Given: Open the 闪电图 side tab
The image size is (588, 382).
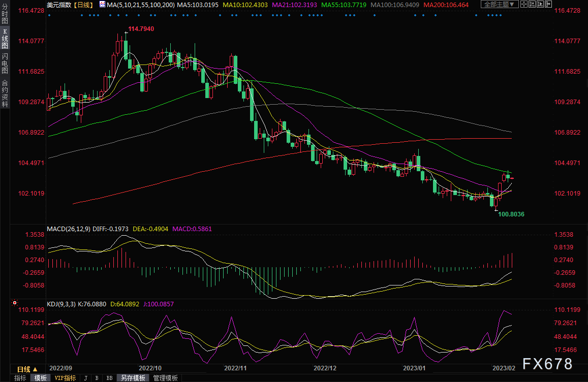Looking at the screenshot, I should click(5, 63).
